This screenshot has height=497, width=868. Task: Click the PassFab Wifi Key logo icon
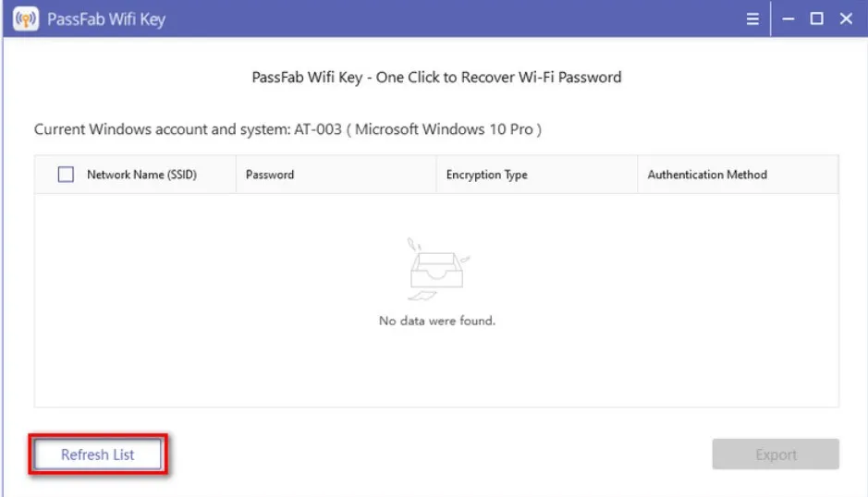click(26, 18)
